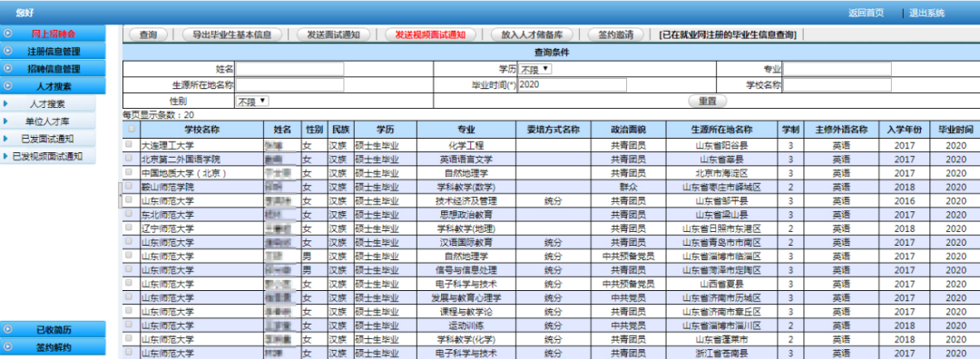Open the 性别 dropdown
The width and height of the screenshot is (980, 359).
point(252,101)
